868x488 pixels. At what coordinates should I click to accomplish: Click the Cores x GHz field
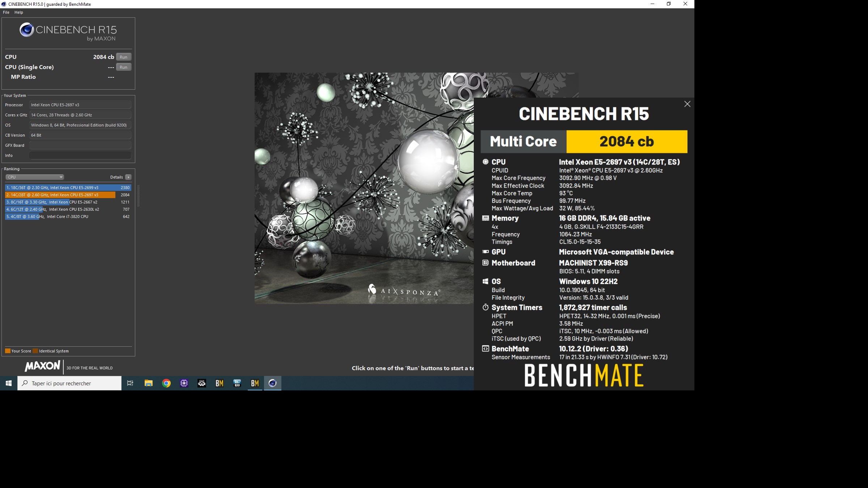(x=80, y=115)
